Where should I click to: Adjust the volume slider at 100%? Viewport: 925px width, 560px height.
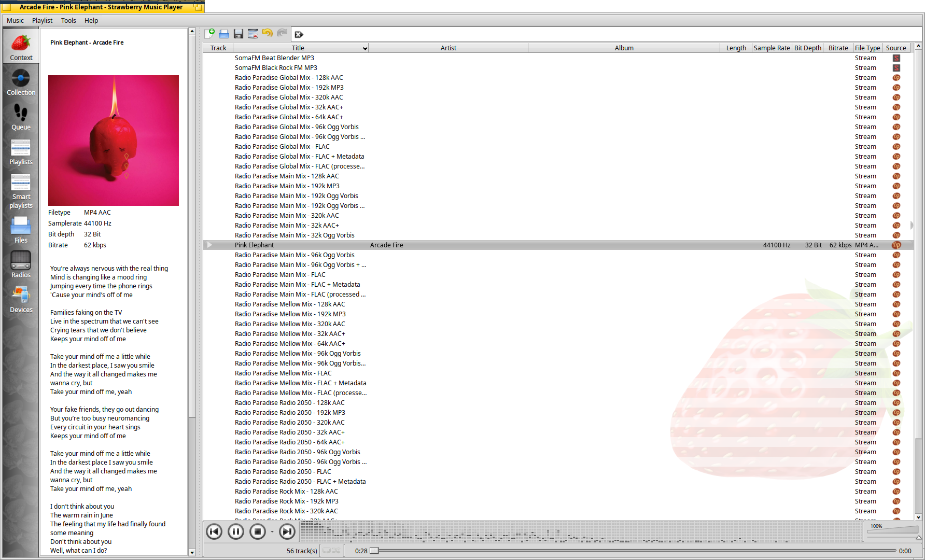coord(893,530)
